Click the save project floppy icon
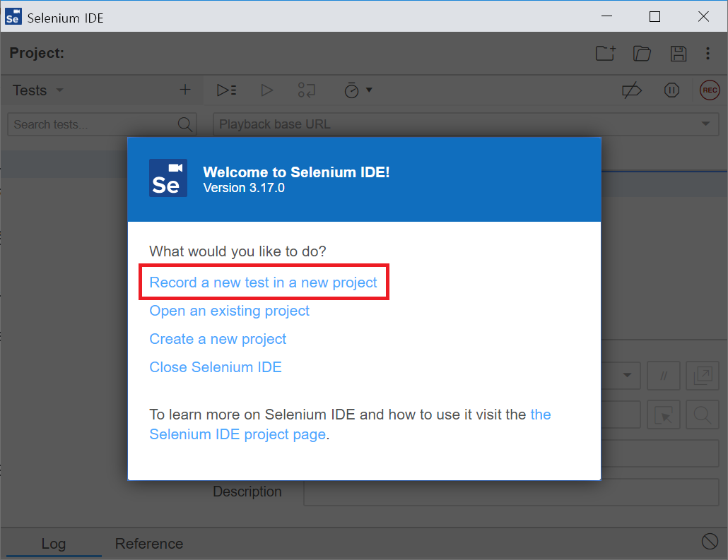The width and height of the screenshot is (728, 560). tap(679, 54)
